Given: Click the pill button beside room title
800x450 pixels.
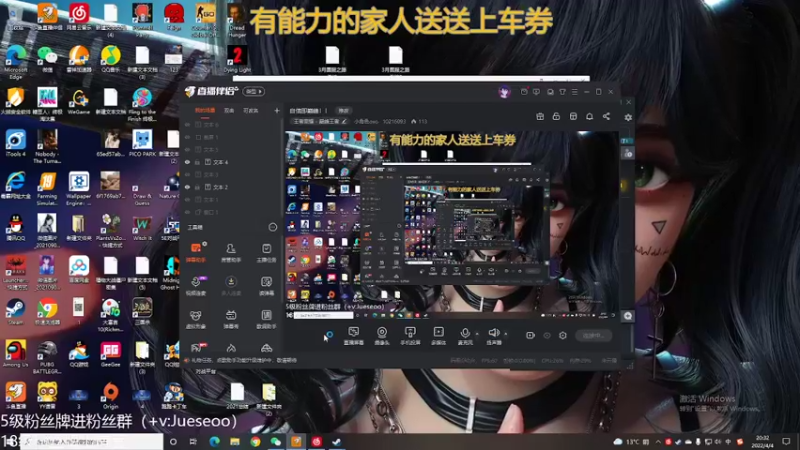Looking at the screenshot, I should click(343, 110).
